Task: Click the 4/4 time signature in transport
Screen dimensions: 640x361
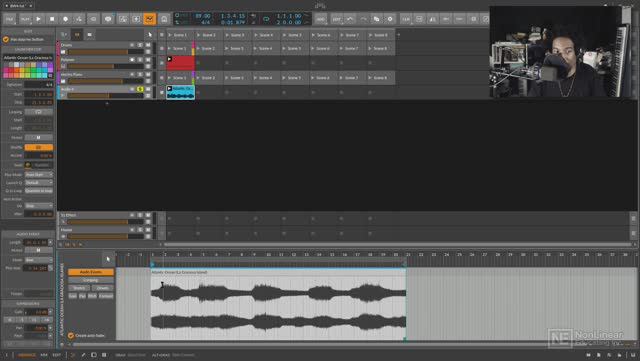Action: coord(205,22)
